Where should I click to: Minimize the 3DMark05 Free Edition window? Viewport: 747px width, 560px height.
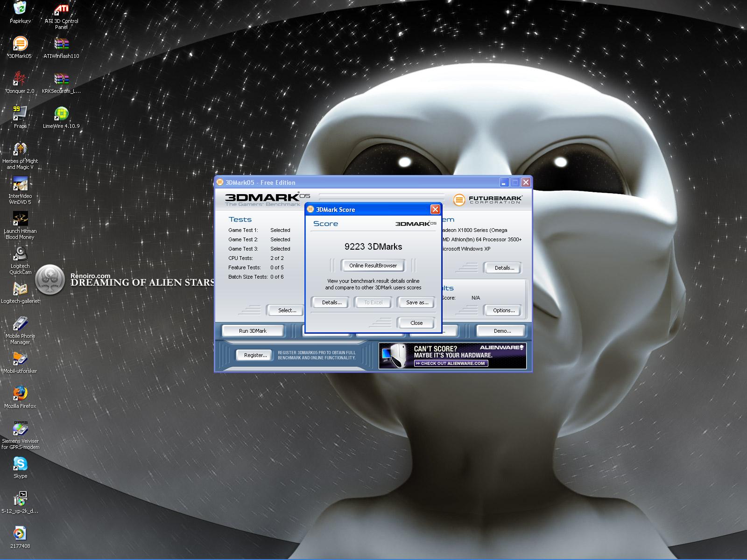pyautogui.click(x=504, y=182)
